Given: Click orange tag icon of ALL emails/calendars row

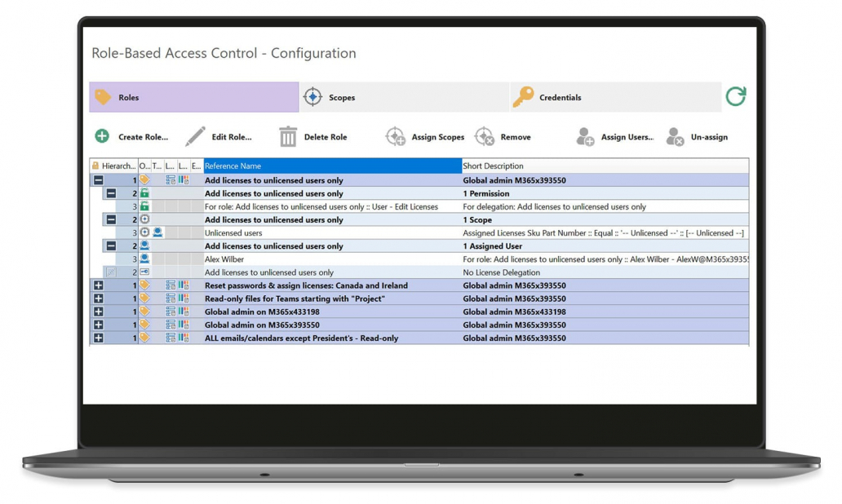Looking at the screenshot, I should (144, 338).
